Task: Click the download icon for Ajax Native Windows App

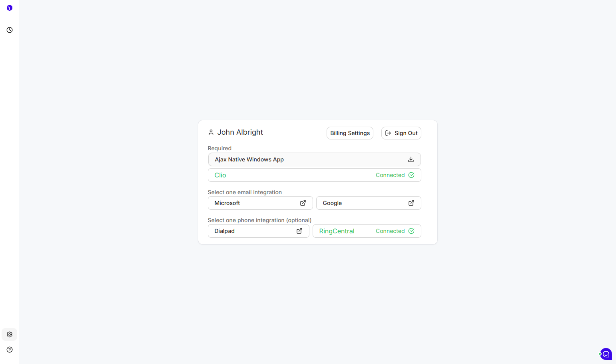Action: [411, 159]
